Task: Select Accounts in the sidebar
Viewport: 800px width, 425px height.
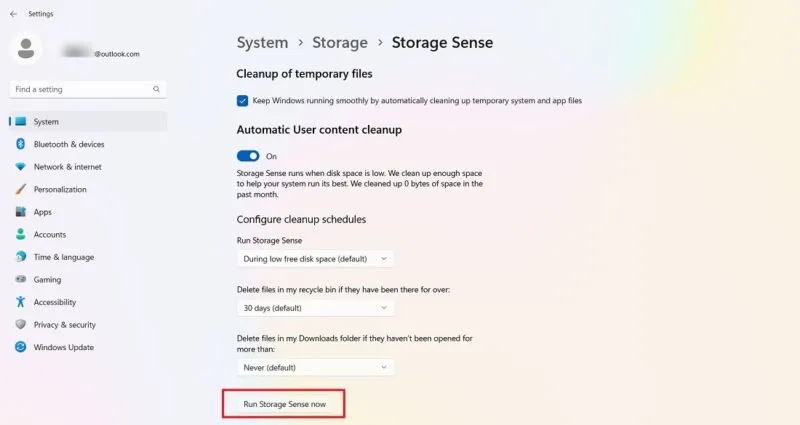Action: pos(49,234)
